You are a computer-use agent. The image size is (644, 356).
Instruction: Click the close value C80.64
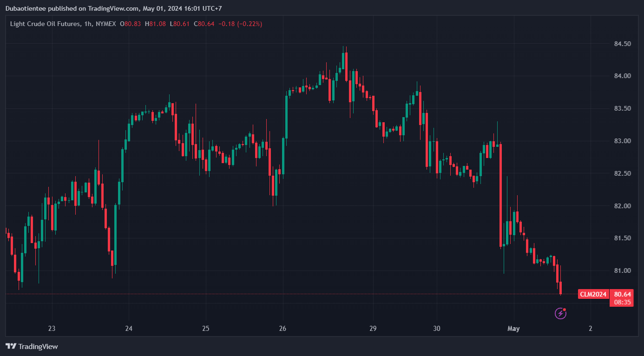pos(204,24)
